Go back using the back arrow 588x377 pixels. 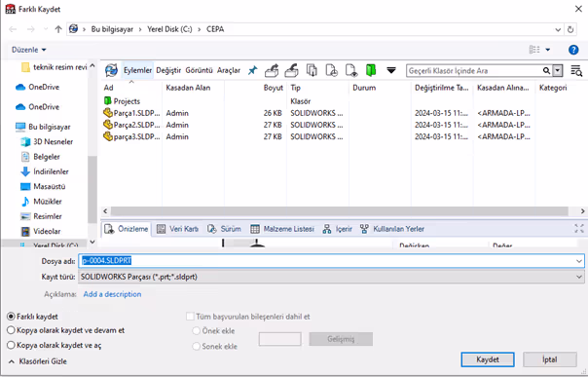pos(13,29)
